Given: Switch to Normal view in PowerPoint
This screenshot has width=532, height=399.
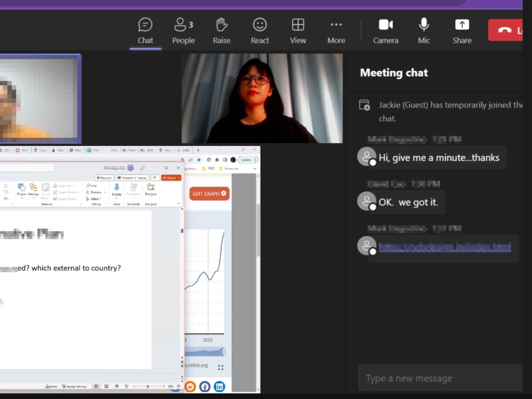Looking at the screenshot, I should [x=96, y=386].
